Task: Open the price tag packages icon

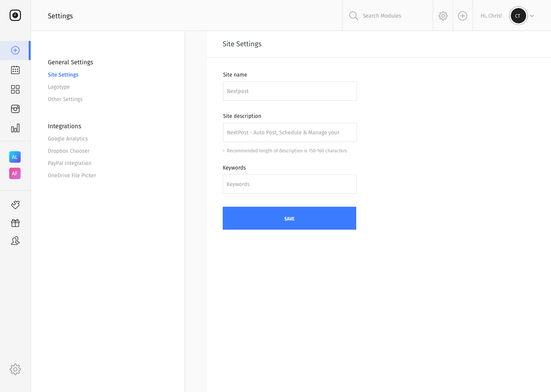Action: tap(15, 205)
